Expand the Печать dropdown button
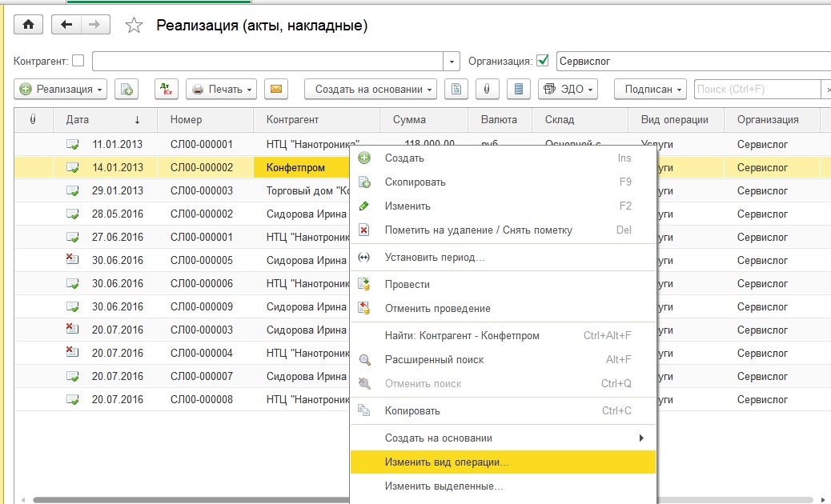The height and width of the screenshot is (504, 831). [x=222, y=89]
